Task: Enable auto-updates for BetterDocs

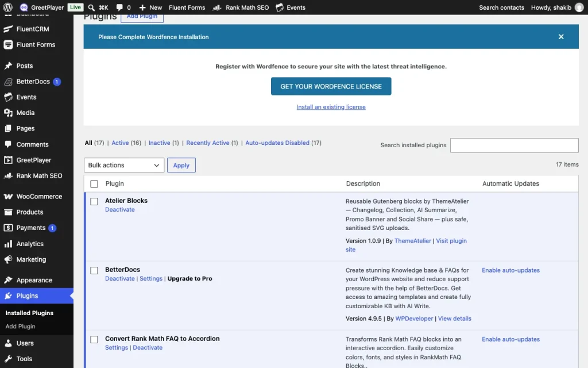Action: tap(510, 270)
